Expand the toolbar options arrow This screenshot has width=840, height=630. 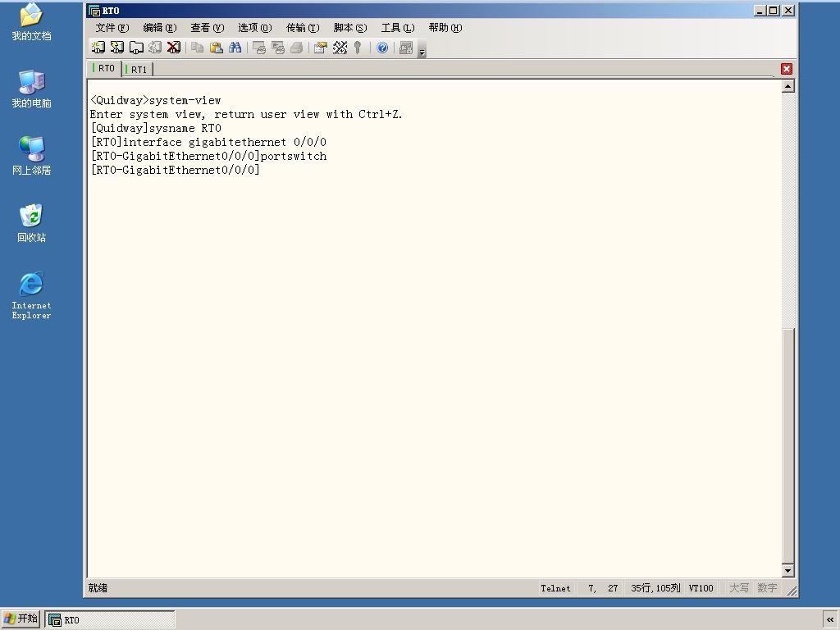tap(422, 49)
